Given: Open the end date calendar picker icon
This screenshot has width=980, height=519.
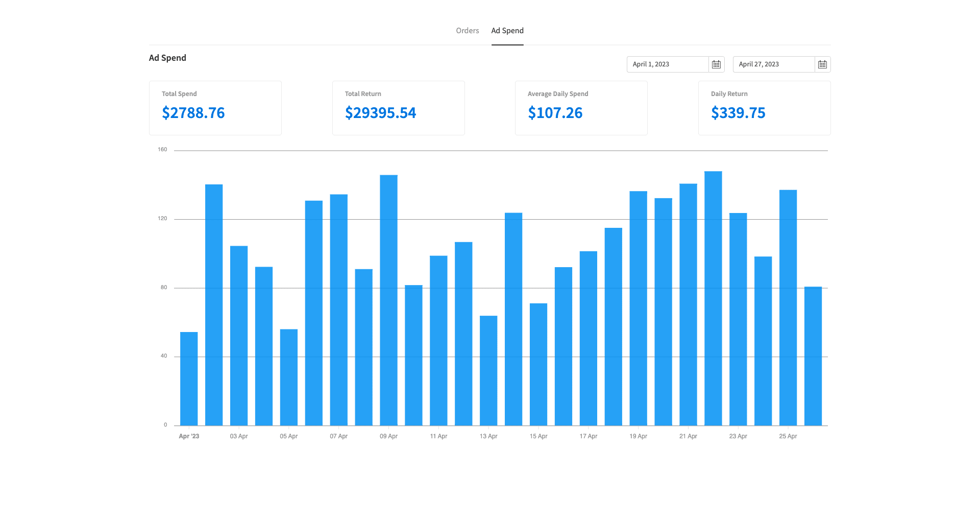Looking at the screenshot, I should click(823, 64).
